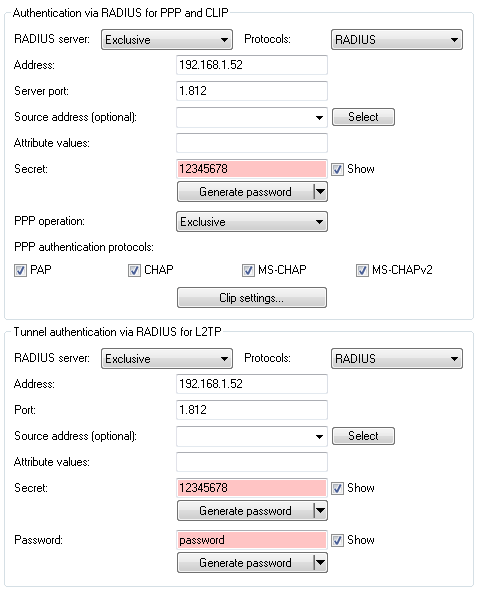Screen dimensions: 481x593
Task: Toggle the PAP checkbox
Action: 20,270
